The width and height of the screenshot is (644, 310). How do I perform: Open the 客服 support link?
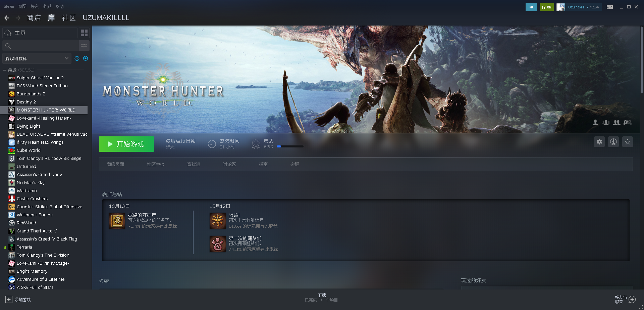[295, 164]
